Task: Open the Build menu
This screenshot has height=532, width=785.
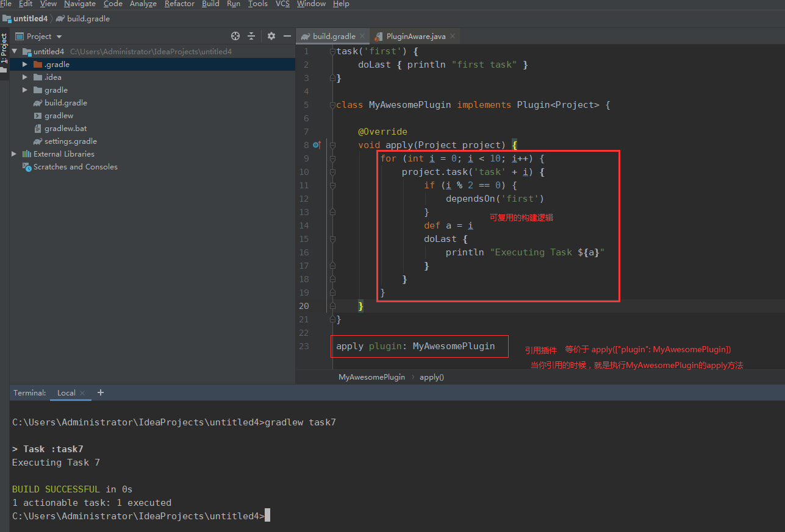Action: [x=210, y=4]
